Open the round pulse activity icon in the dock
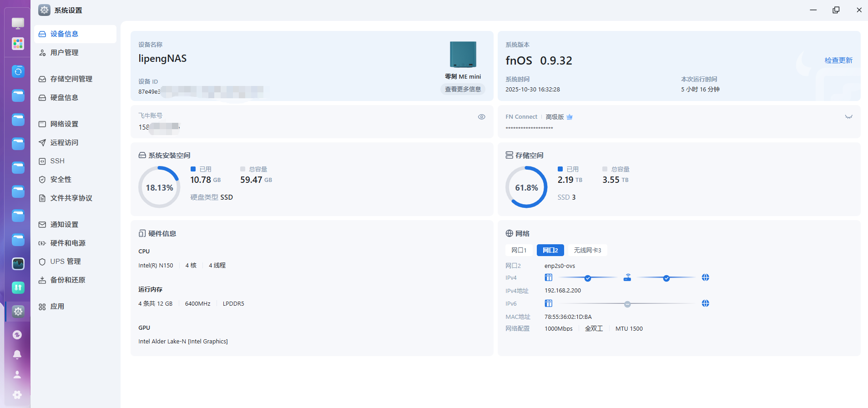 pyautogui.click(x=17, y=335)
